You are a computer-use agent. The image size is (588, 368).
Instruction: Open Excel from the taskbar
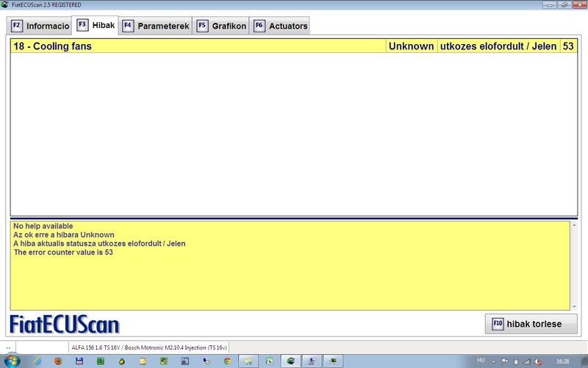(x=270, y=361)
